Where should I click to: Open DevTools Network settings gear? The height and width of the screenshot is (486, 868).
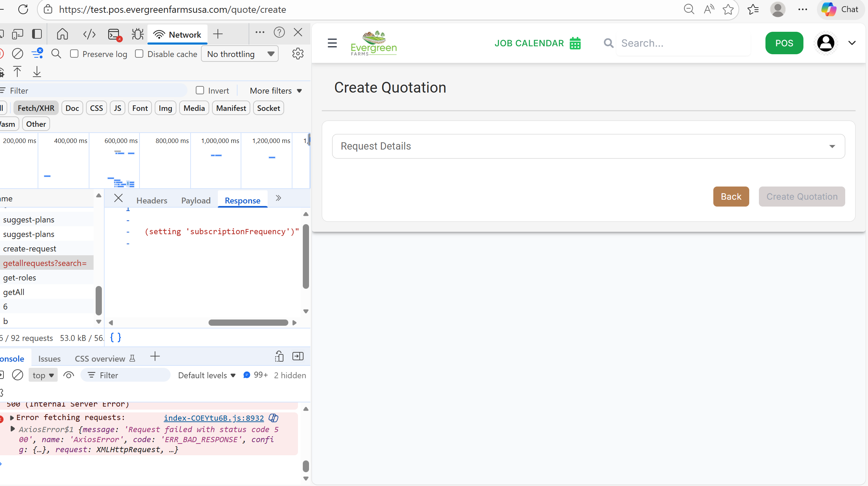pyautogui.click(x=298, y=54)
